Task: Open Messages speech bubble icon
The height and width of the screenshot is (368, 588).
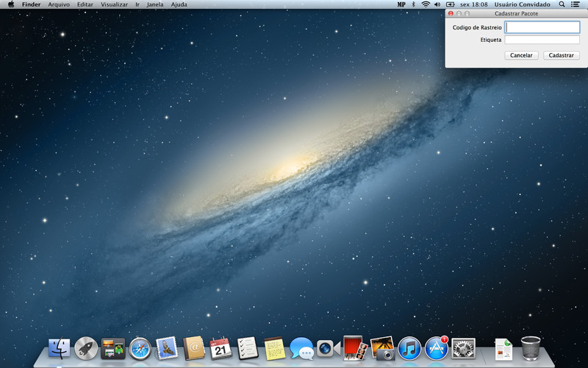Action: (301, 348)
